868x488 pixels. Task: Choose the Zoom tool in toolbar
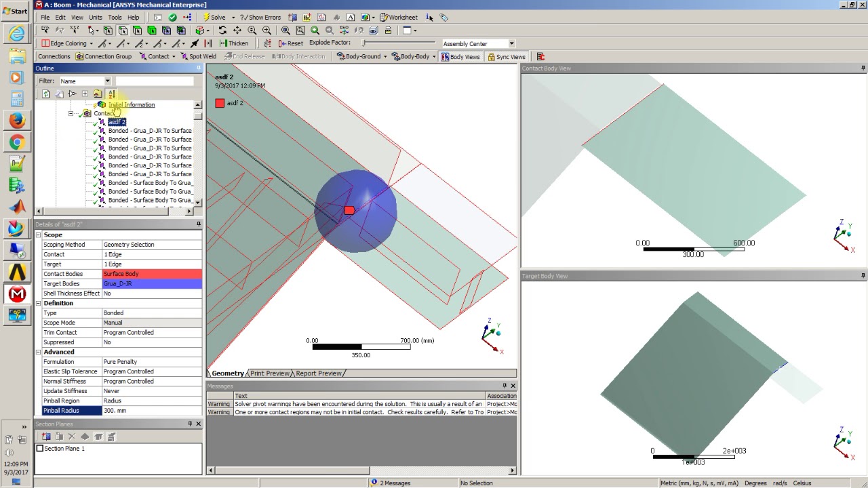pos(252,30)
